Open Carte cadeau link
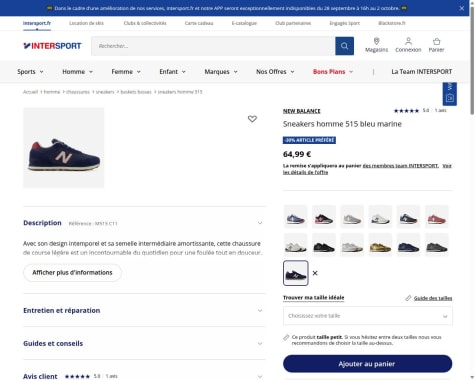Image resolution: width=475 pixels, height=380 pixels. 199,23
